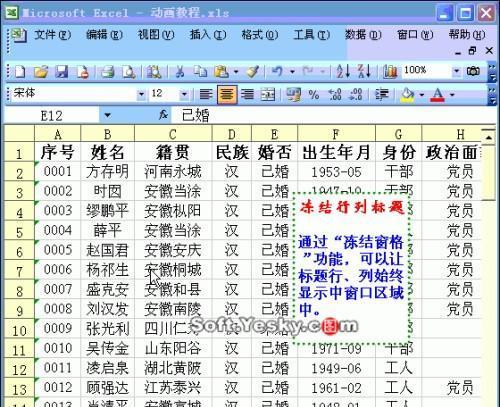Open the zoom 100% dropdown
Screen dimensions: 500x407
coord(456,71)
